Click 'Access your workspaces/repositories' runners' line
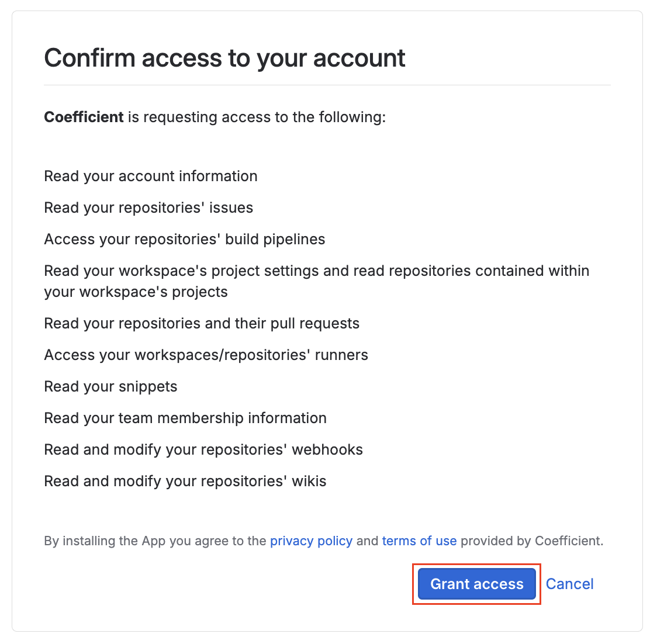 (x=206, y=355)
